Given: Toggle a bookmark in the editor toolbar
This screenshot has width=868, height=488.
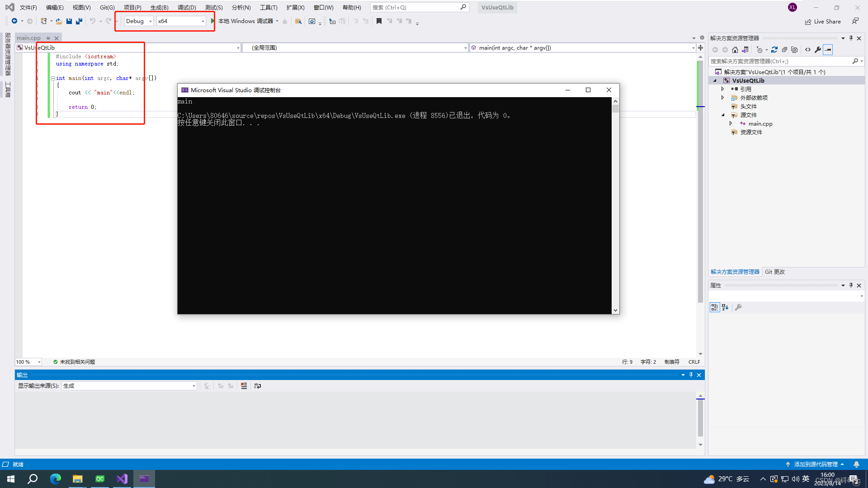Looking at the screenshot, I should tap(379, 21).
